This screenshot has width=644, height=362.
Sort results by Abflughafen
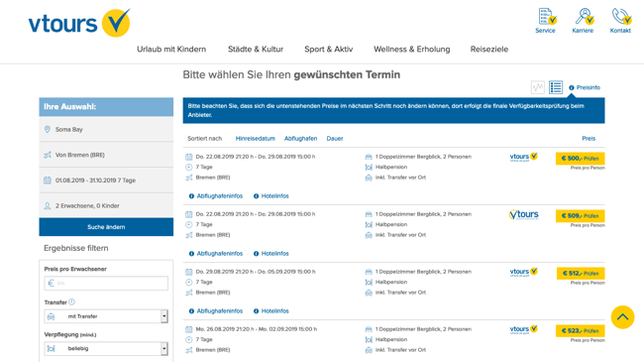(300, 139)
